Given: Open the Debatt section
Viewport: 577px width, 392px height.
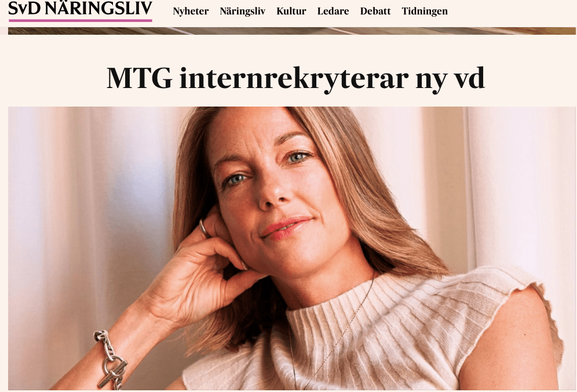Looking at the screenshot, I should pos(375,12).
